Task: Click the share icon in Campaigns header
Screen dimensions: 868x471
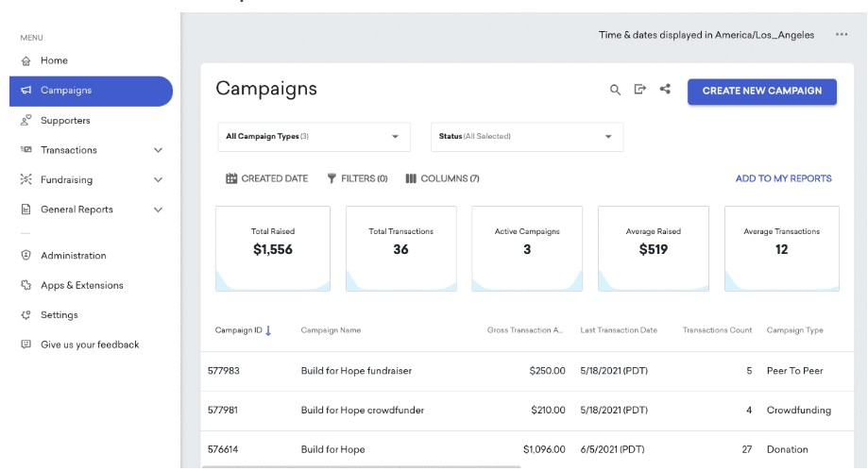Action: (x=665, y=89)
